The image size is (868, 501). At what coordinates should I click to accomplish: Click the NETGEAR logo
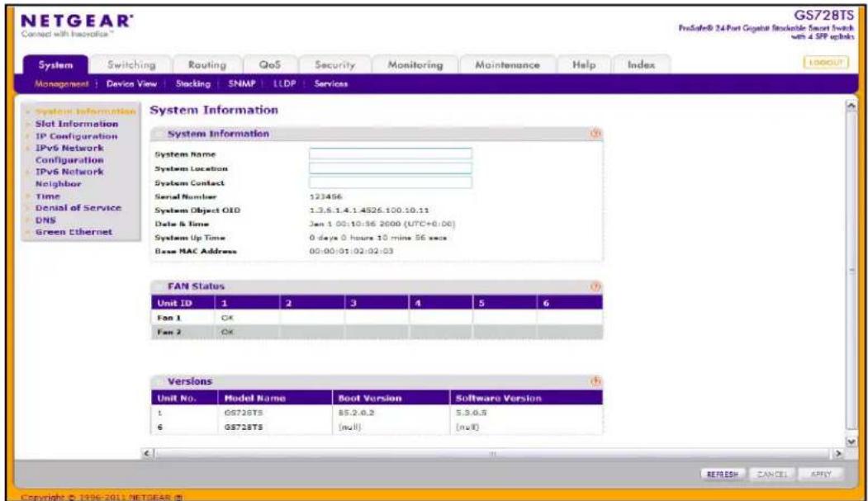pos(77,25)
